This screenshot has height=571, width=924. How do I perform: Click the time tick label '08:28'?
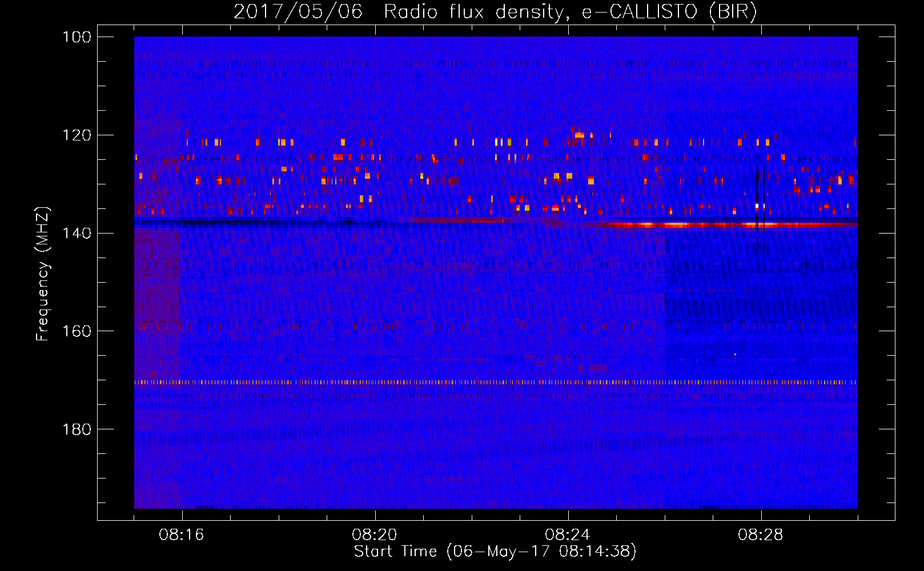coord(761,535)
